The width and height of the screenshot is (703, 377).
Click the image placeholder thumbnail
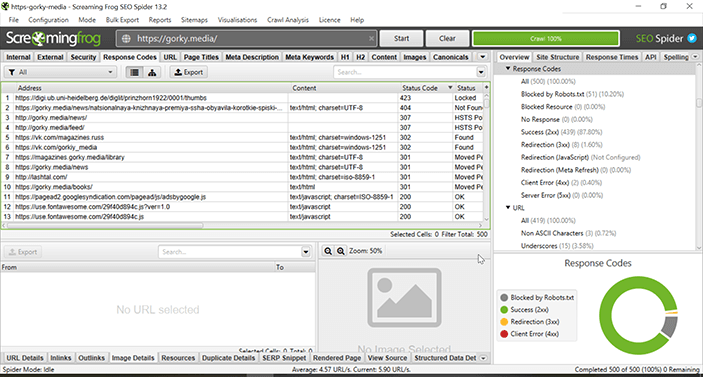click(x=404, y=298)
